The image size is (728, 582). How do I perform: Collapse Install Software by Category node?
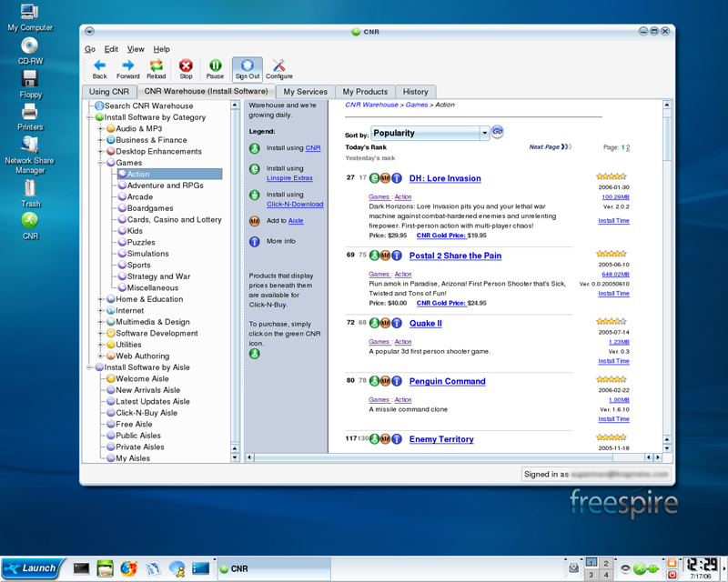click(89, 117)
